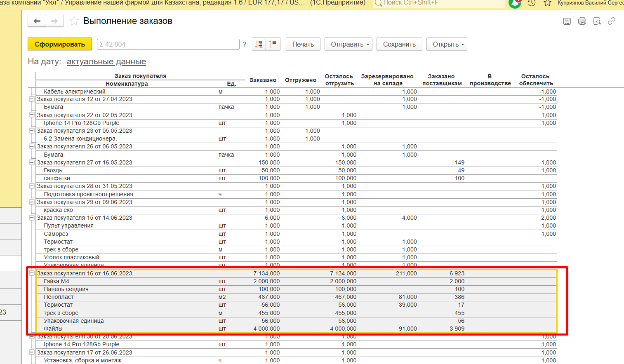Open notifications bell icon
The height and width of the screenshot is (364, 624).
[x=515, y=3]
